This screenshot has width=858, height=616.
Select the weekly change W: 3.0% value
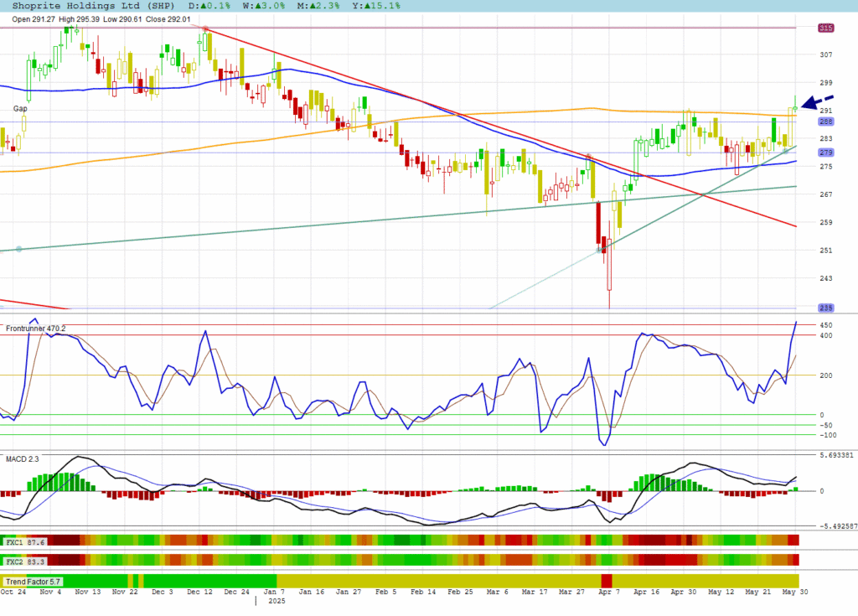(x=264, y=6)
